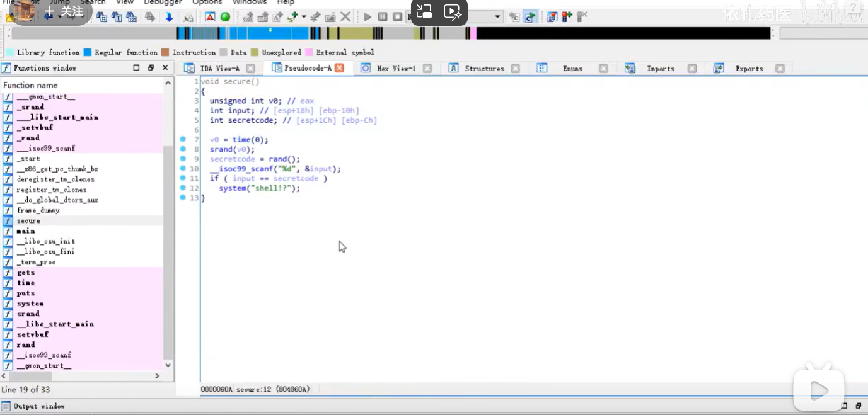
Task: Toggle breakpoint dot on line 13
Action: point(183,197)
